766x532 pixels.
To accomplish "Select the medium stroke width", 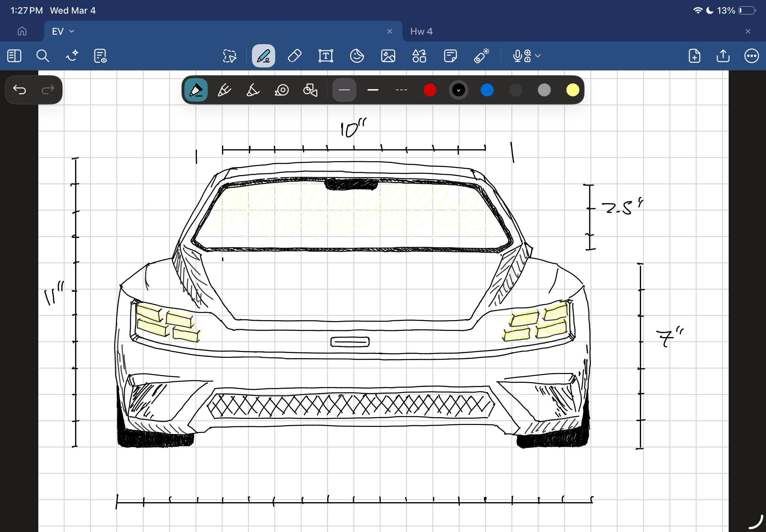I will (x=373, y=90).
